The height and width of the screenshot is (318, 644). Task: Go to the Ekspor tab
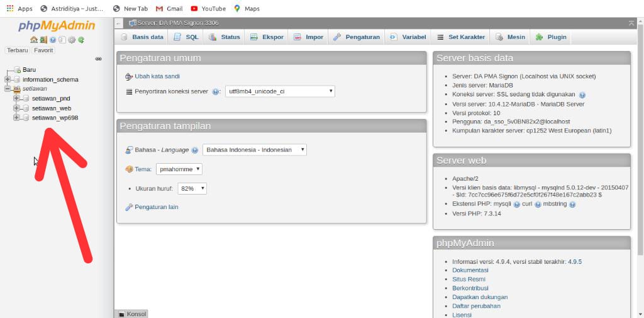click(267, 37)
